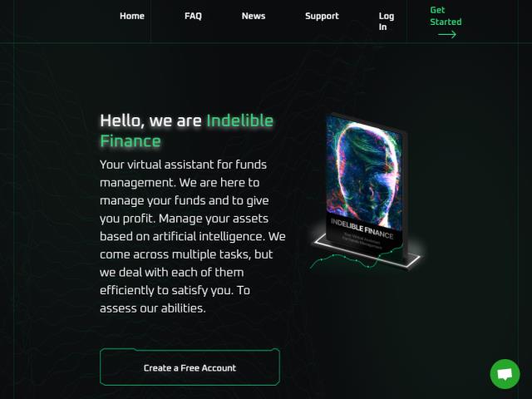The width and height of the screenshot is (532, 399).
Task: Open the Support menu link
Action: 322,16
